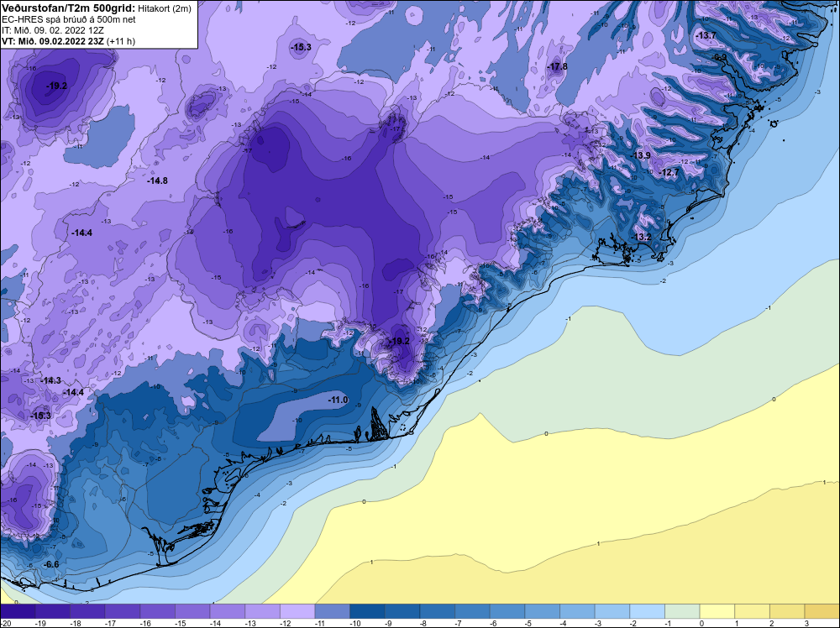
Task: Select the legend swatch starting at -14
Action: click(228, 611)
